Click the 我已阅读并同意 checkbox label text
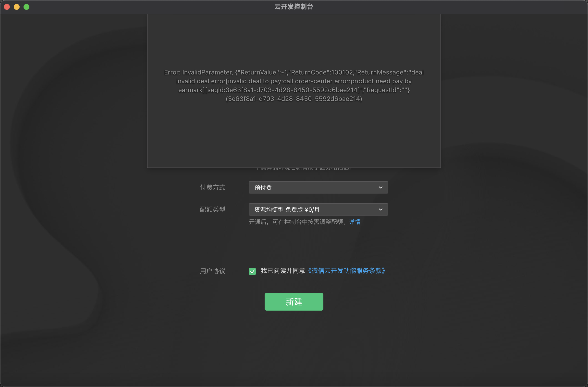This screenshot has height=387, width=588. tap(283, 271)
